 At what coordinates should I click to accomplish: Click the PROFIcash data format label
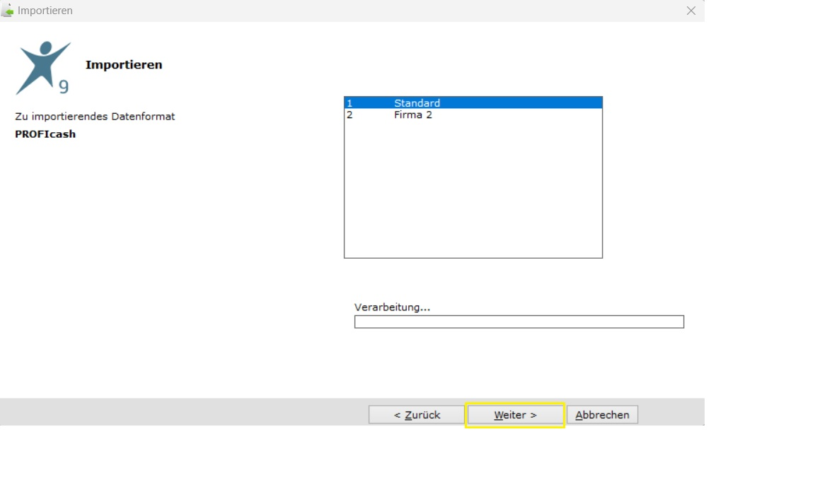click(x=45, y=134)
